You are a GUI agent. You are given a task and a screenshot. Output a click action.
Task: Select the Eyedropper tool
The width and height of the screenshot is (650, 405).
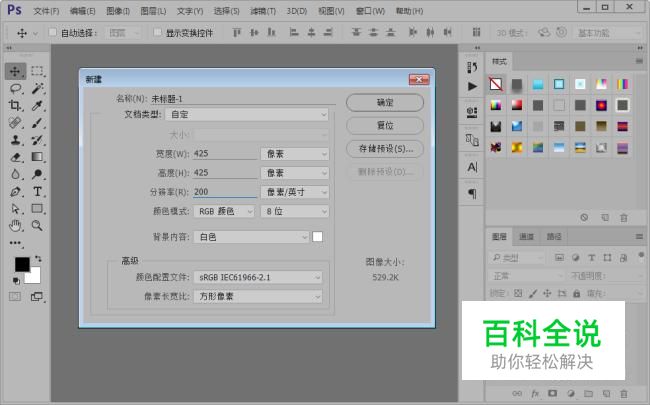[x=37, y=105]
